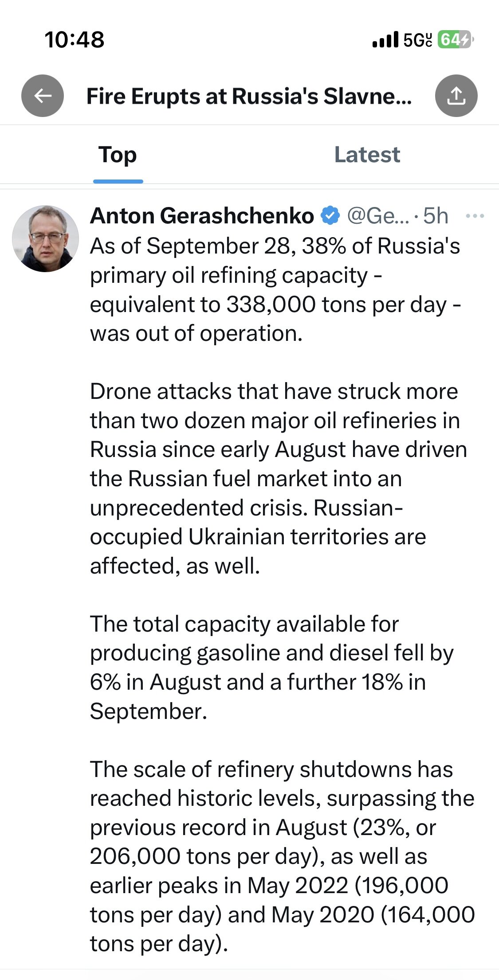Tap the share icon beside the title

[x=456, y=96]
